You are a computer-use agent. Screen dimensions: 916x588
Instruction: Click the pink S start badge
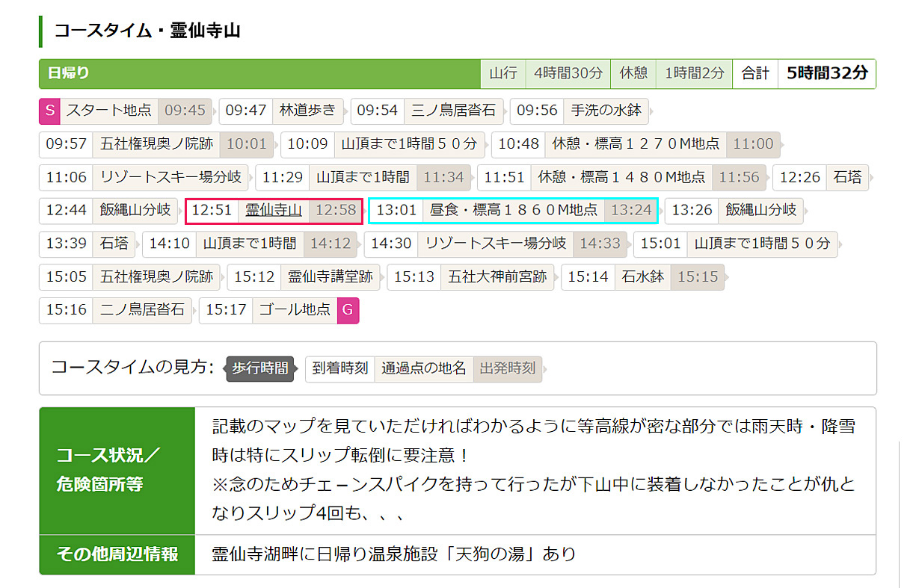(49, 111)
